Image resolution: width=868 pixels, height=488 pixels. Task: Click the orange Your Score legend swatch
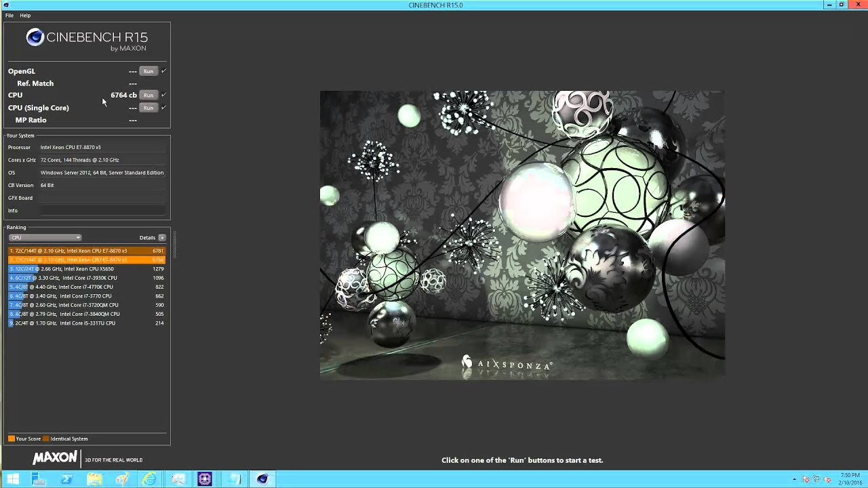point(12,439)
